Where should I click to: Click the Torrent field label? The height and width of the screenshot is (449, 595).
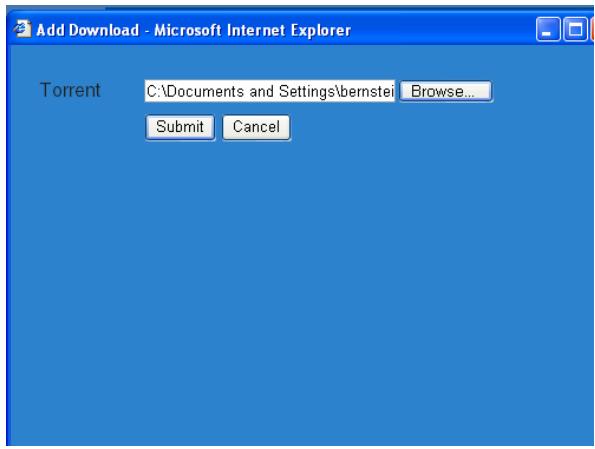(x=70, y=90)
